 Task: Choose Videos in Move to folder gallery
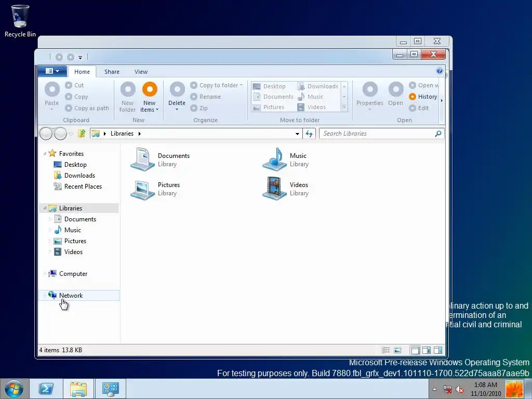pyautogui.click(x=312, y=107)
